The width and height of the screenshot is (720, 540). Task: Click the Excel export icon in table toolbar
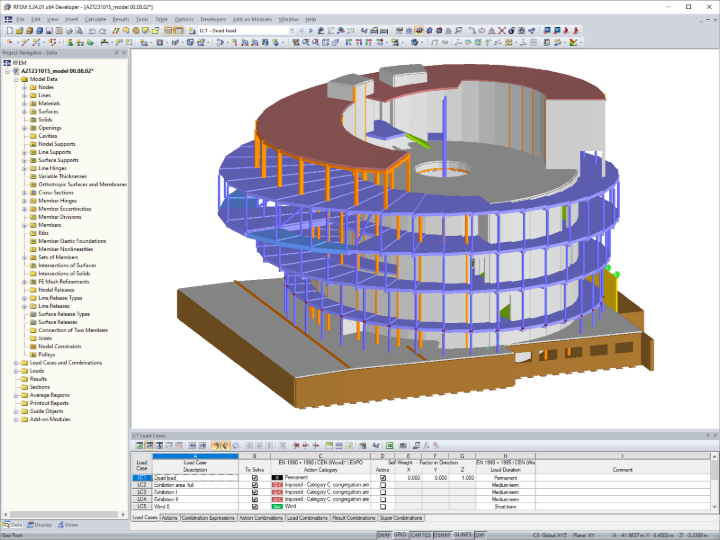(389, 445)
